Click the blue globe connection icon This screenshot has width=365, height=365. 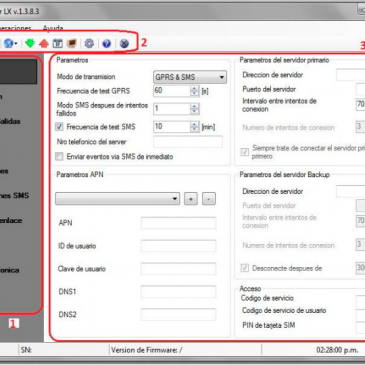click(x=8, y=43)
